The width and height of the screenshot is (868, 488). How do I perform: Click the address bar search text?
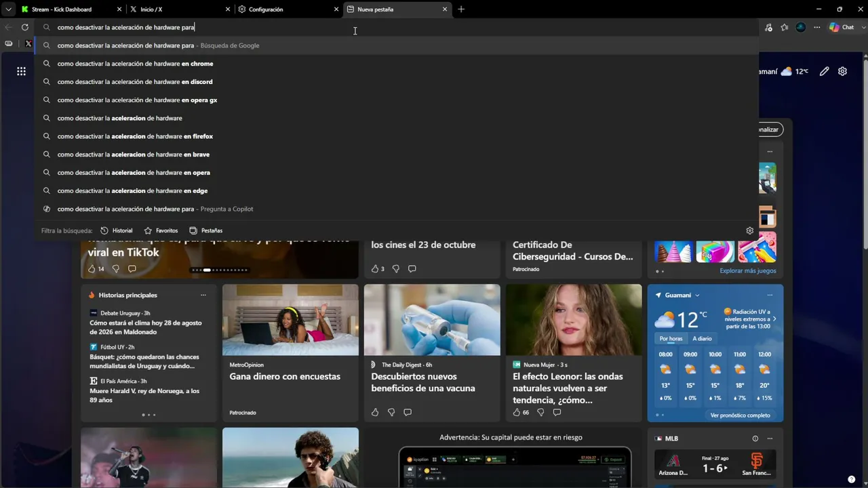126,27
